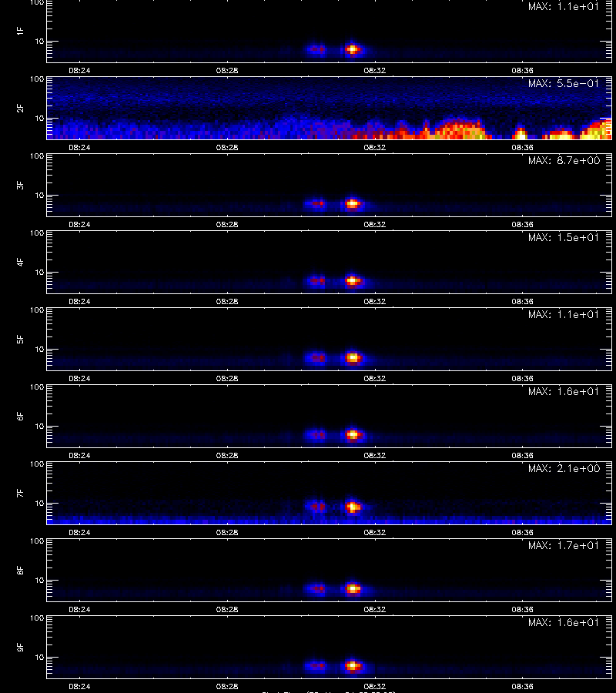Select the MAX value in the 6F panel
The image size is (616, 693).
point(564,392)
